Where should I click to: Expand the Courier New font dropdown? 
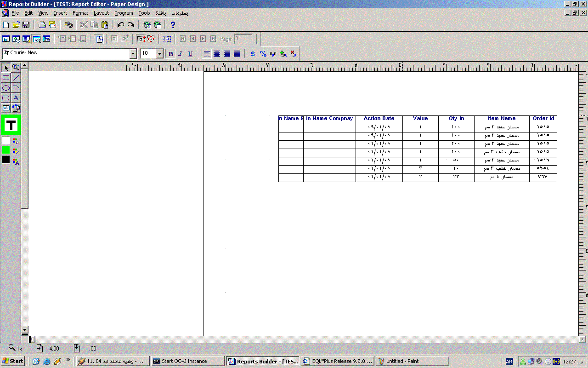pos(133,54)
